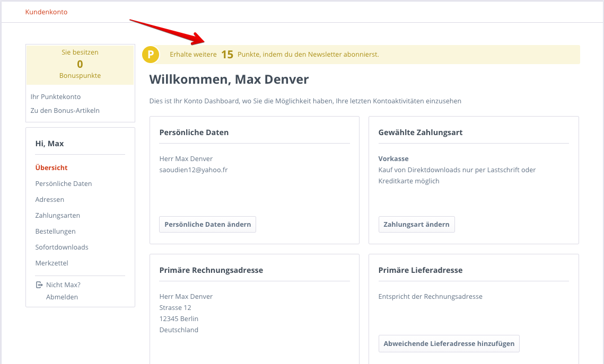This screenshot has width=604, height=364.
Task: Click the 0 Bonuspunkte balance box
Action: click(x=80, y=64)
